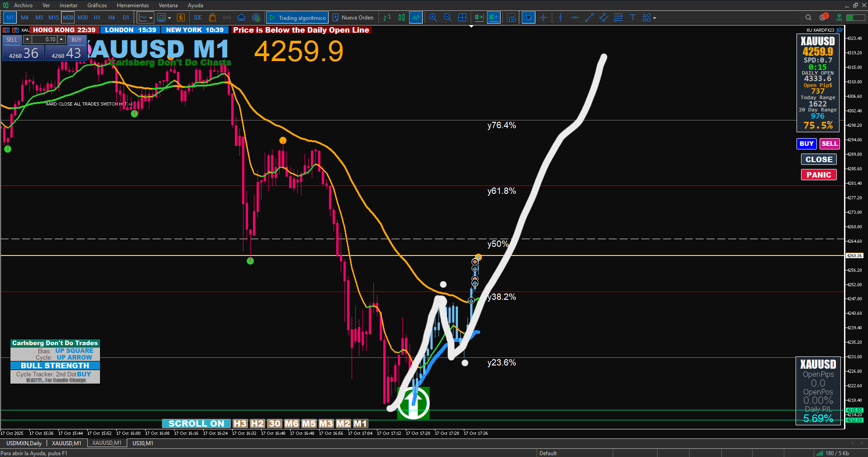Select the H1 timeframe

(x=97, y=18)
